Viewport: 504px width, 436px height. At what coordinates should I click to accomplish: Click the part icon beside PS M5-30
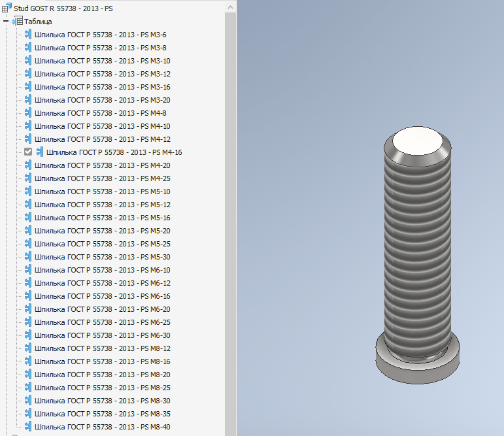pos(28,257)
